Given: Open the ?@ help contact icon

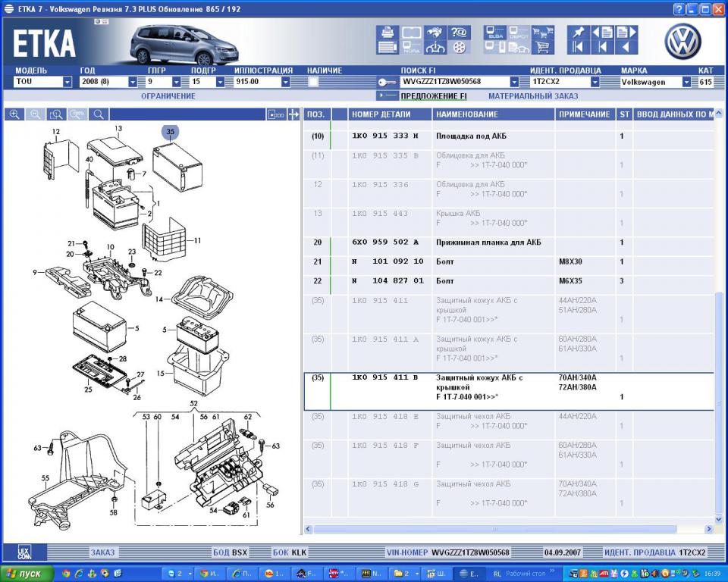Looking at the screenshot, I should pos(460,32).
